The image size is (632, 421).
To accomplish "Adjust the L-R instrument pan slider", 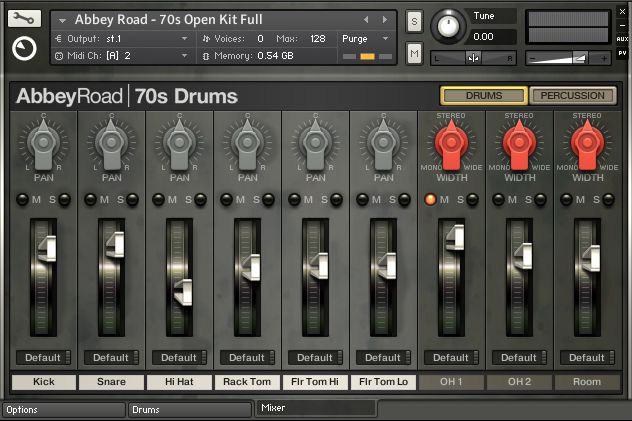I will click(x=473, y=58).
